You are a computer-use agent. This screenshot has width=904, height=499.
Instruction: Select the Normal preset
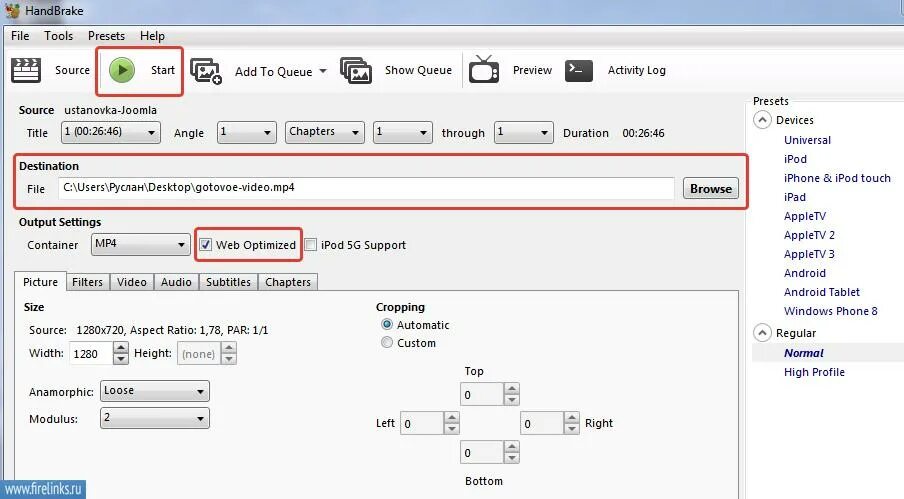coord(804,353)
